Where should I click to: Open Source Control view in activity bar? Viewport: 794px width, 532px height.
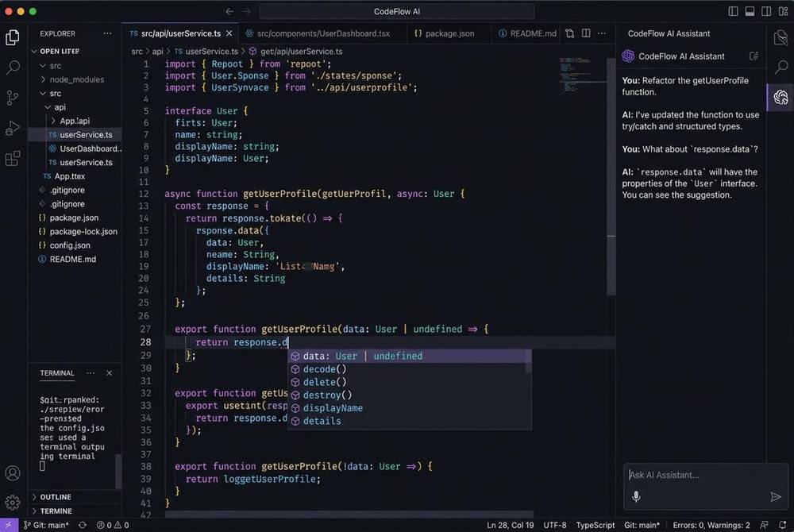(x=13, y=98)
